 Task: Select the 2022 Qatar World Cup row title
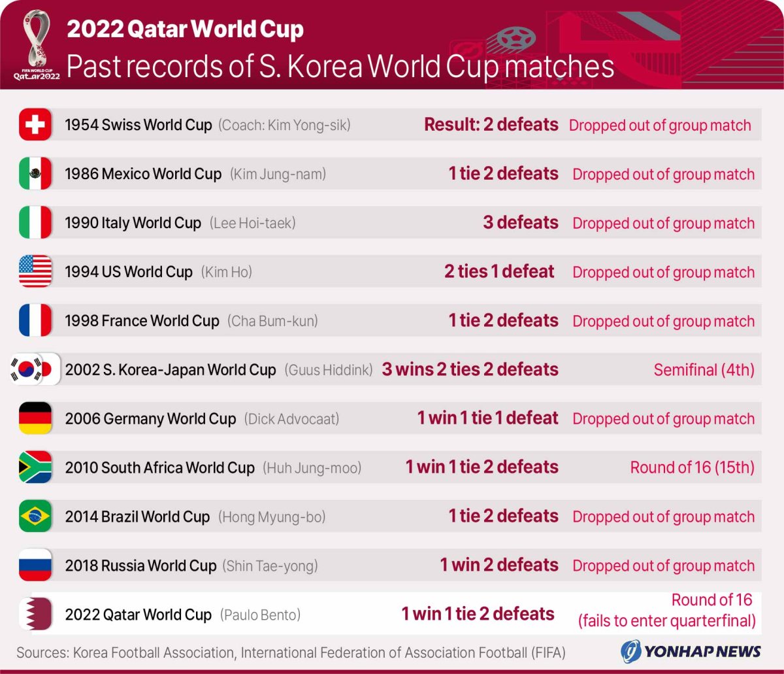coord(139,615)
